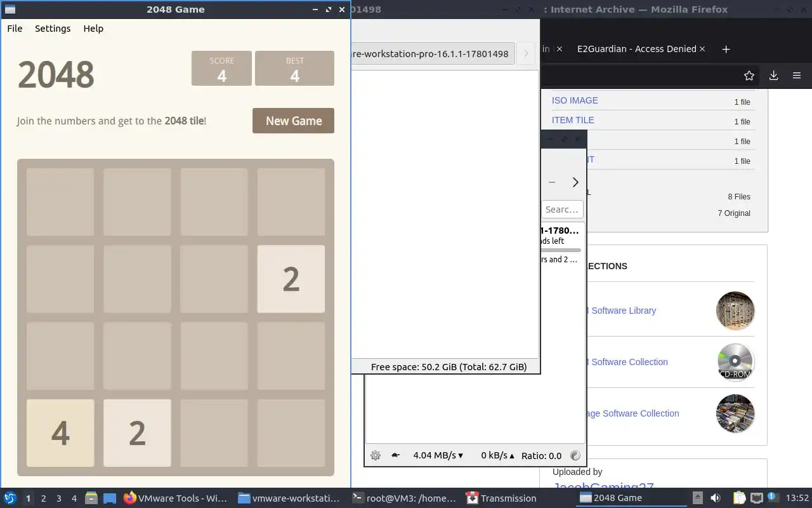Click the BEST score box

tap(294, 68)
